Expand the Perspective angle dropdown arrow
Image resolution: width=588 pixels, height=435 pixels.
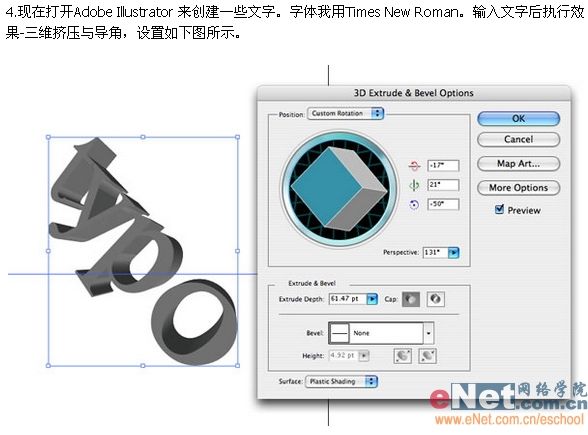click(x=453, y=253)
